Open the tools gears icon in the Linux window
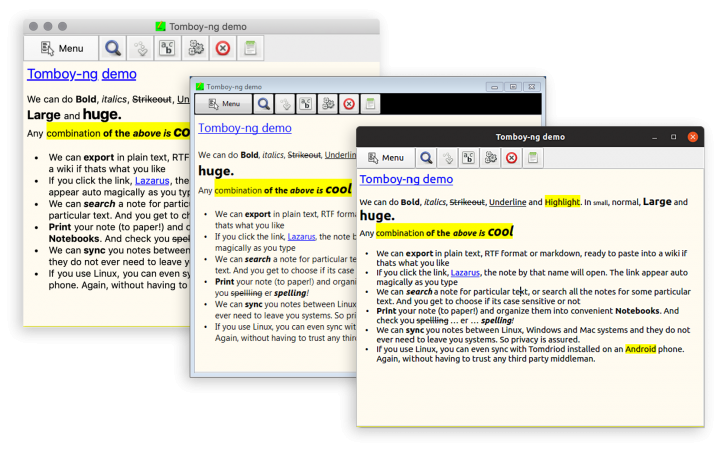The image size is (728, 455). click(490, 158)
